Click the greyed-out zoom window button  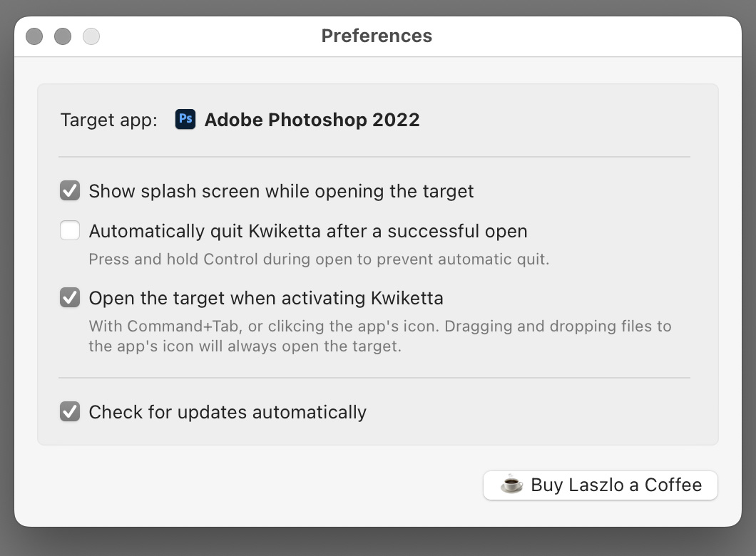91,36
